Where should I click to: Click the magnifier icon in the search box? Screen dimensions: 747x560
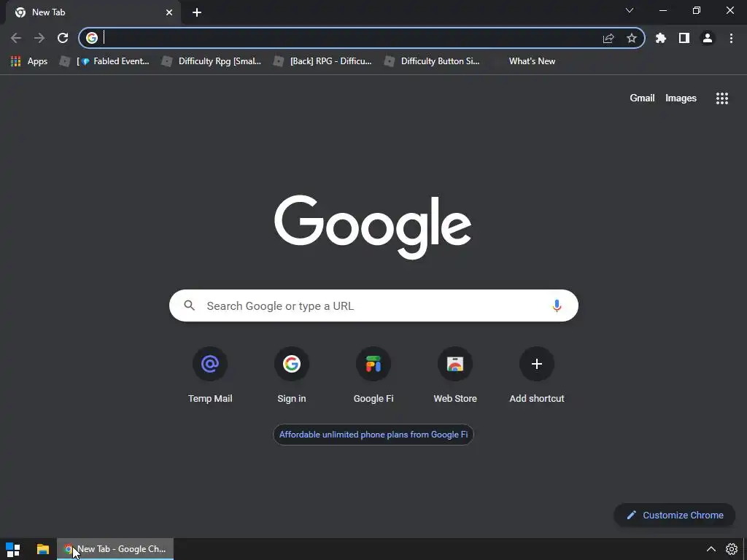point(189,306)
